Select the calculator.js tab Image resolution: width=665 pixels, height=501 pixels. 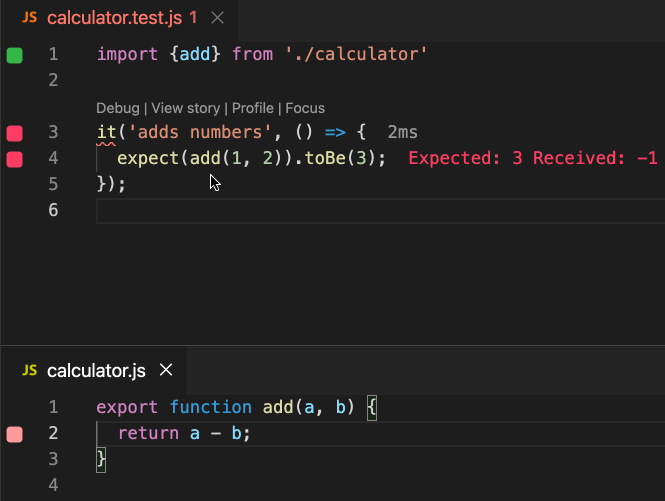(96, 370)
